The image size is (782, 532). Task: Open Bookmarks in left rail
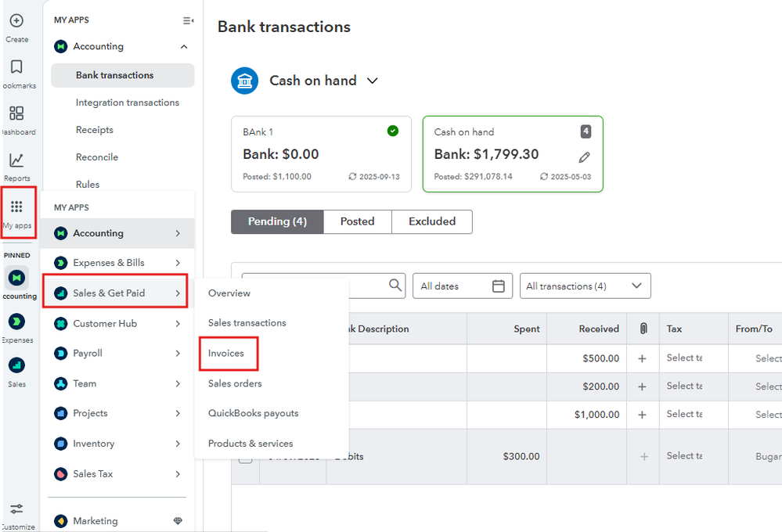(x=16, y=66)
